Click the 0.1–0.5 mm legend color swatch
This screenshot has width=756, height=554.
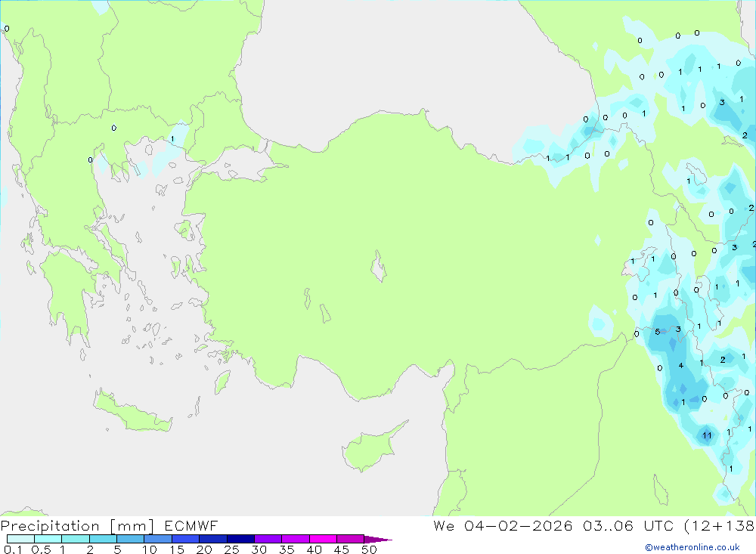click(20, 539)
